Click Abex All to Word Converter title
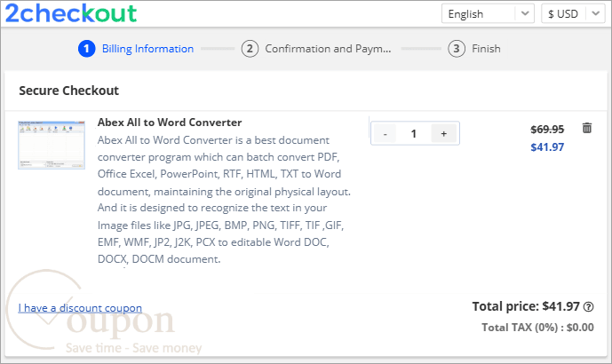The height and width of the screenshot is (364, 612). (170, 123)
